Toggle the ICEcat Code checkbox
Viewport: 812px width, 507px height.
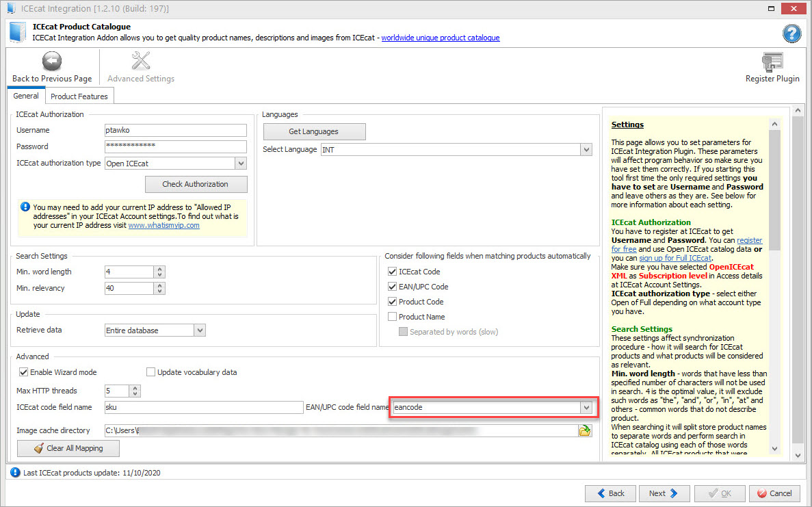[x=392, y=272]
